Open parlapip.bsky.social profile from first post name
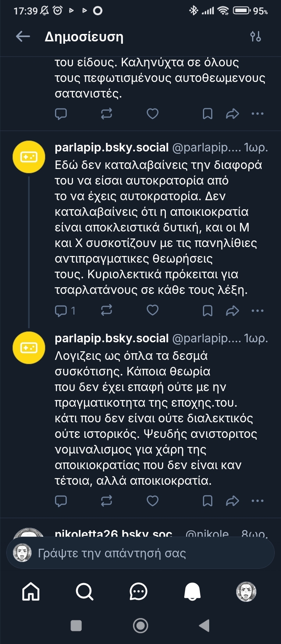This screenshot has width=281, height=644. point(112,148)
